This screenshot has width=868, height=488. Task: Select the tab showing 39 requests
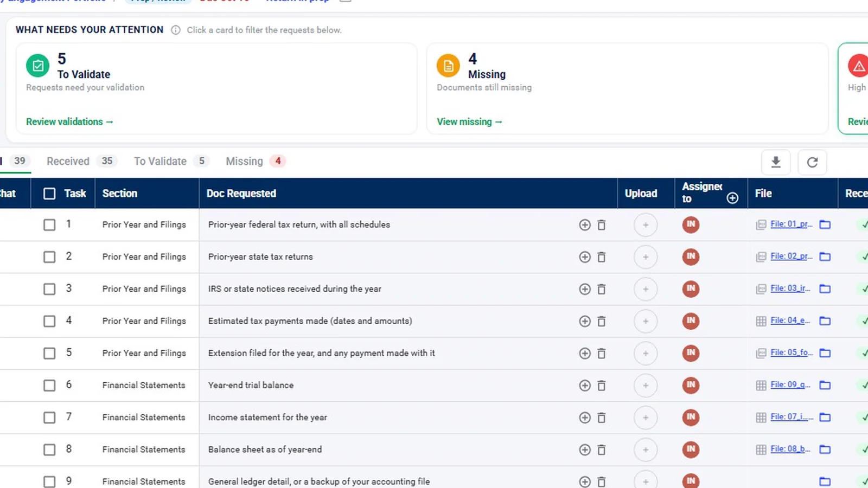15,161
